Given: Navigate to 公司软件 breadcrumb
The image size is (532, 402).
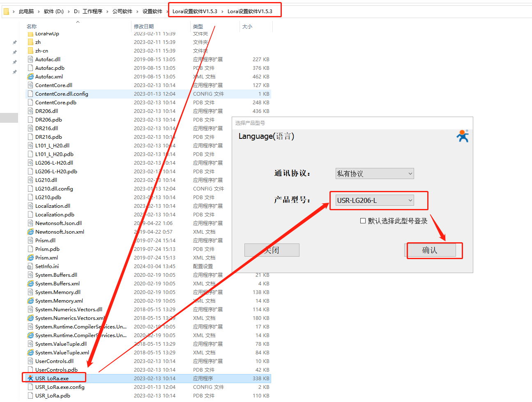Looking at the screenshot, I should tap(122, 11).
